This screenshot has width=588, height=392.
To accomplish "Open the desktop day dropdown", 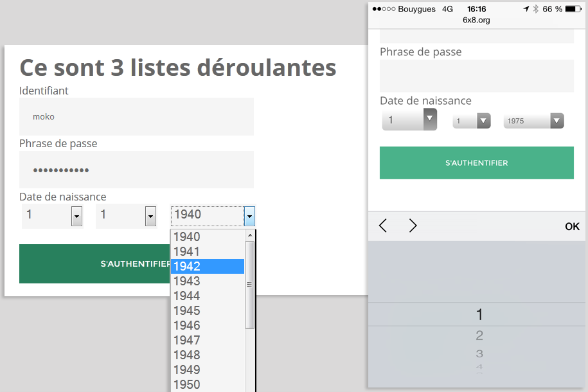I will (76, 217).
